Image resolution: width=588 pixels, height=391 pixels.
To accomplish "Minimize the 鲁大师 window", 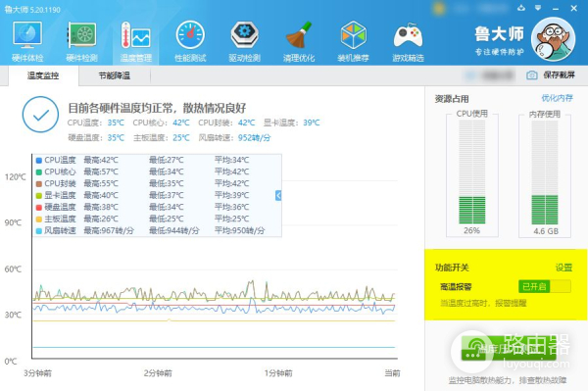I will pyautogui.click(x=556, y=8).
